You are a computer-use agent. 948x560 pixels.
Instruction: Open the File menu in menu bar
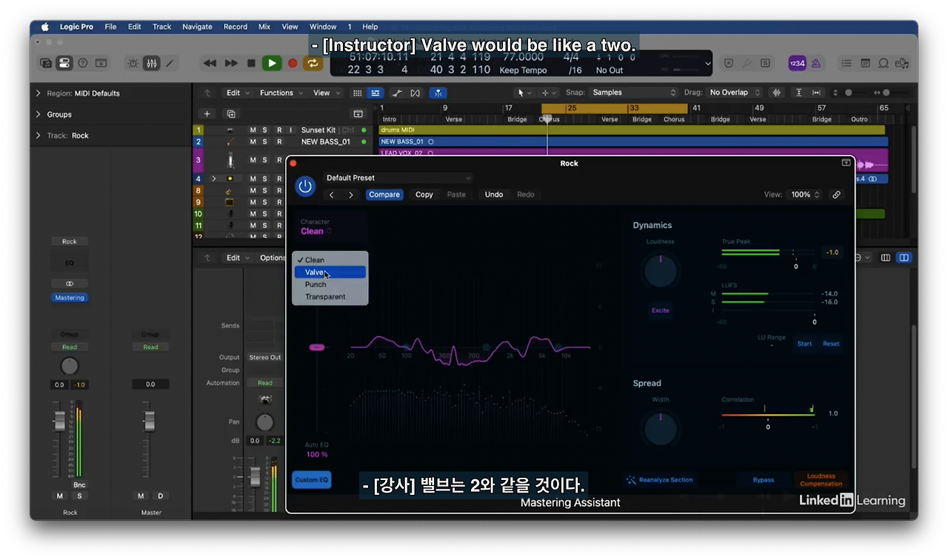(110, 27)
